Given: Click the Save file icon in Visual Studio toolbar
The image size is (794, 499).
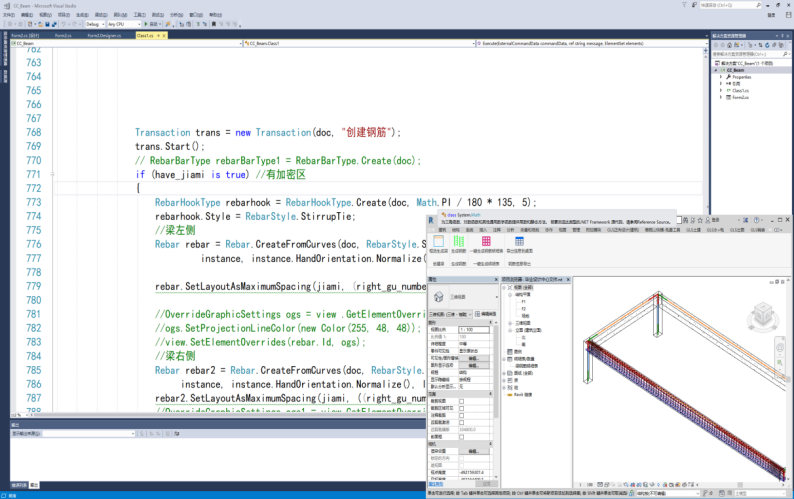Looking at the screenshot, I should tap(47, 24).
